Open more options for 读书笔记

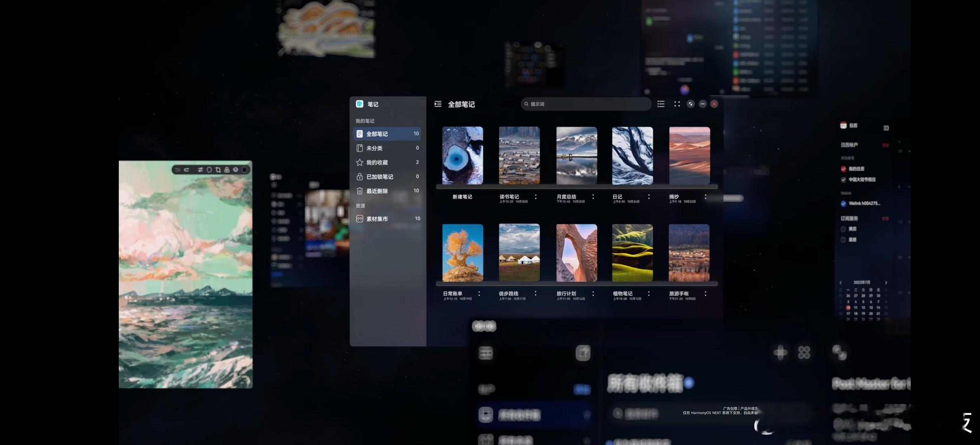click(x=536, y=197)
